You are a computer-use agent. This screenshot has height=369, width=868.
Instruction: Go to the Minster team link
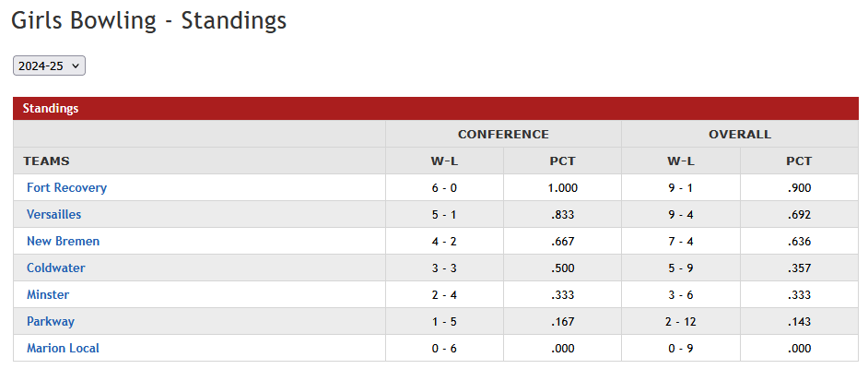pyautogui.click(x=48, y=294)
